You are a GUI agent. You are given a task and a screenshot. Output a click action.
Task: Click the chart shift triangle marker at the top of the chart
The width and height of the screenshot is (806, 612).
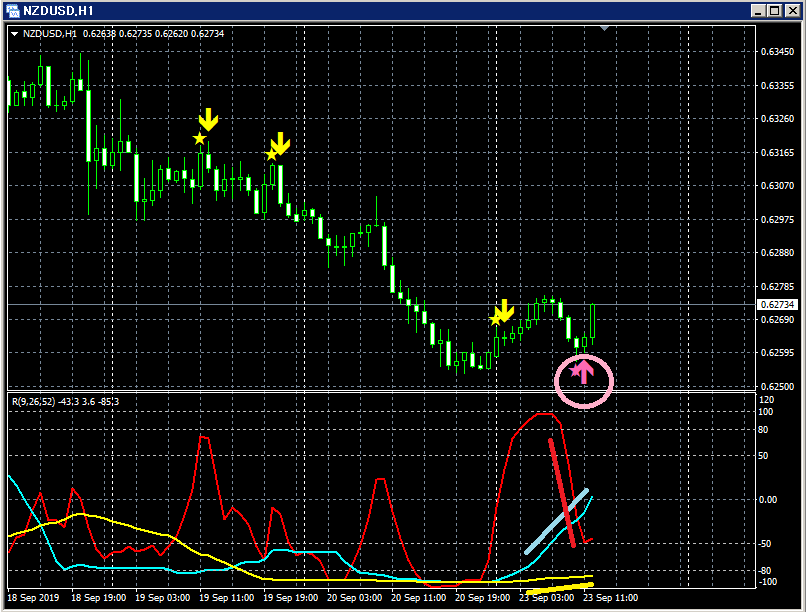[604, 28]
